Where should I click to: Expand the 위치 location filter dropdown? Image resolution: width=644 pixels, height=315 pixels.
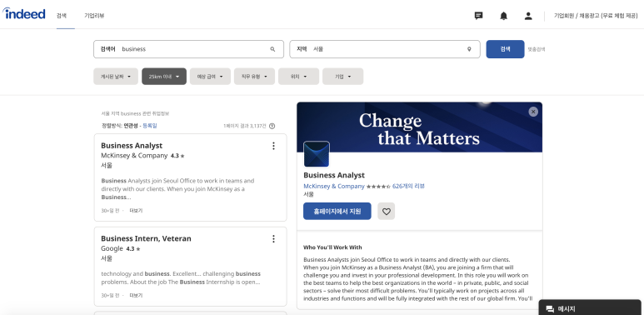[298, 77]
